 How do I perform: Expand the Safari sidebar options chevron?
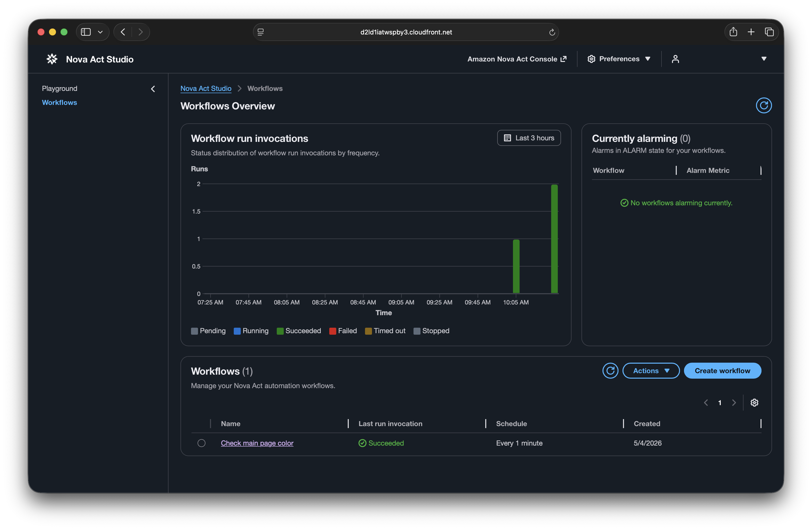click(x=100, y=32)
